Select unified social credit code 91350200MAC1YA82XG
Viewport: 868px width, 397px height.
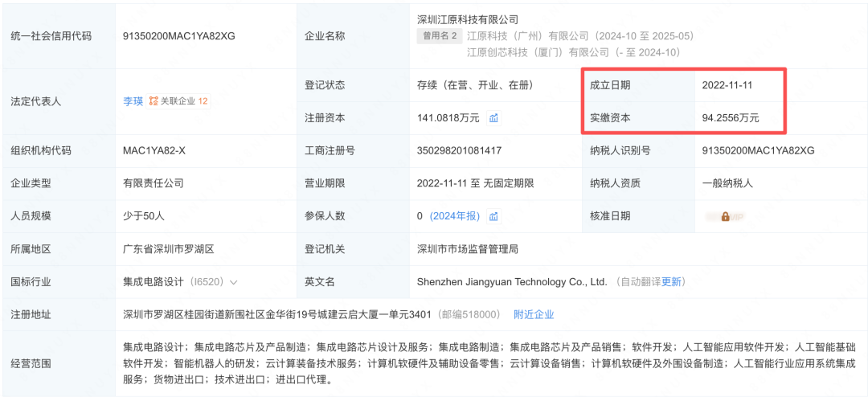(179, 36)
